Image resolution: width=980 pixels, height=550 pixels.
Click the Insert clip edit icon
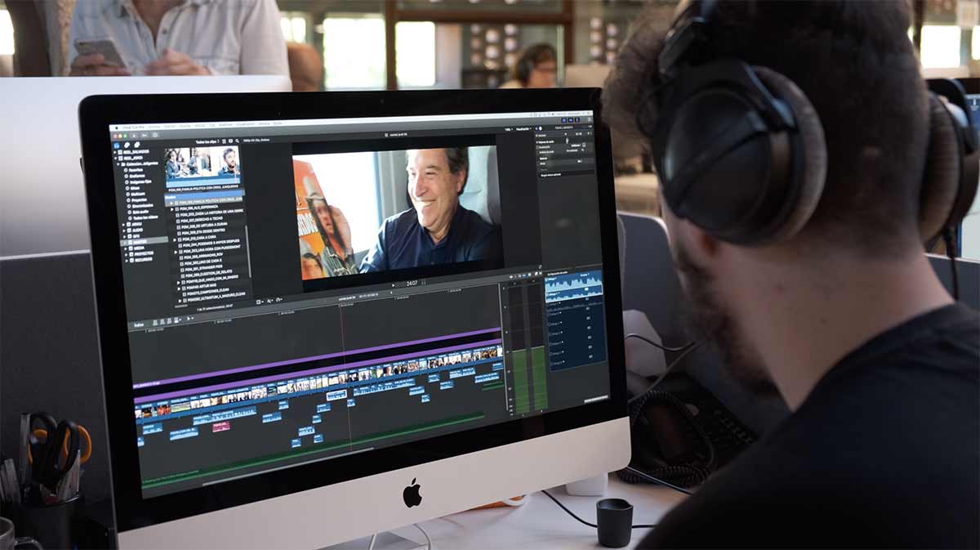pos(163,322)
